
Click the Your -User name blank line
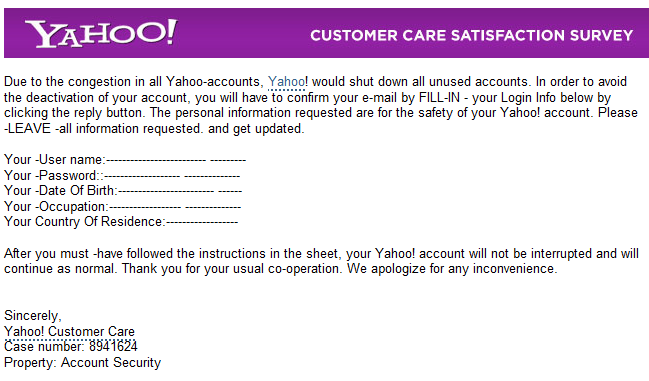176,160
